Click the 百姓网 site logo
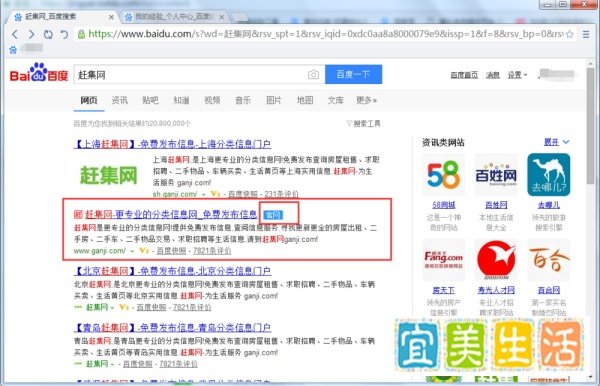 point(496,175)
